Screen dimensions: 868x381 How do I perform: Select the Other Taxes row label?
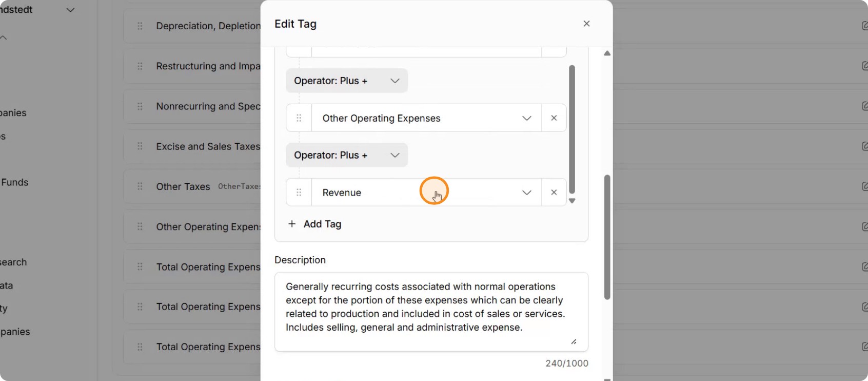click(x=183, y=186)
